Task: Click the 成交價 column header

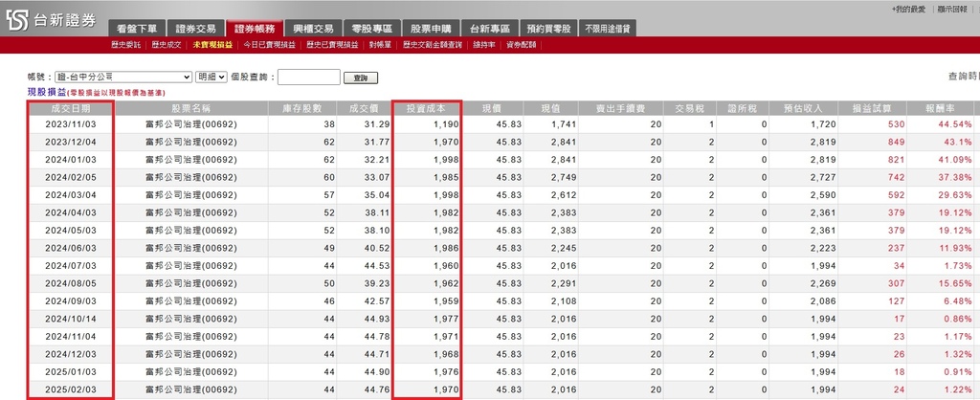Action: click(x=365, y=108)
